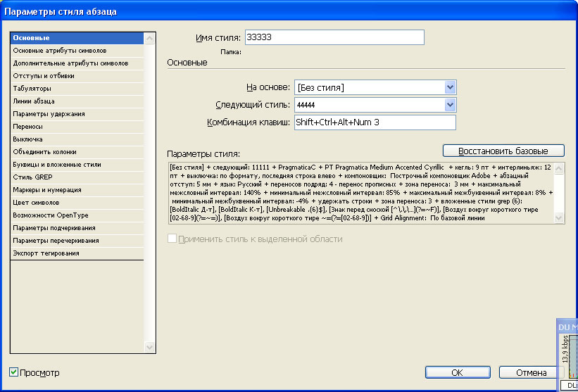
Task: Confirm with the OK button
Action: pos(458,372)
